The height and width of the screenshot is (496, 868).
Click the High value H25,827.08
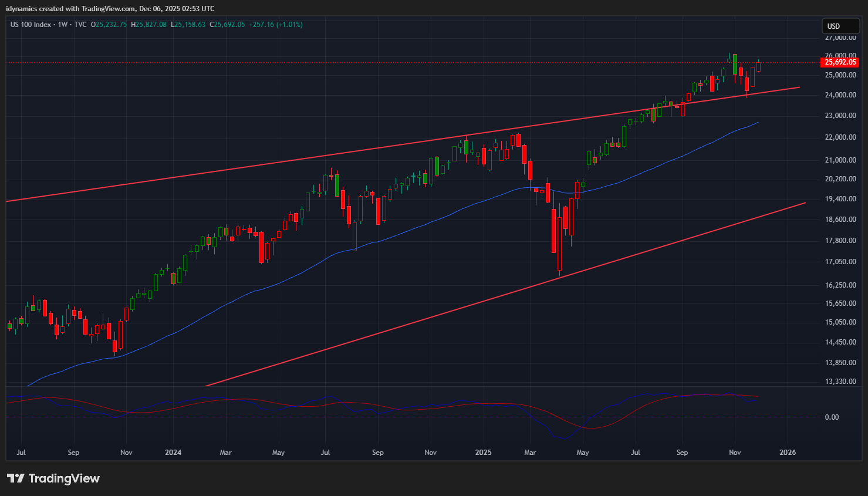(x=149, y=25)
